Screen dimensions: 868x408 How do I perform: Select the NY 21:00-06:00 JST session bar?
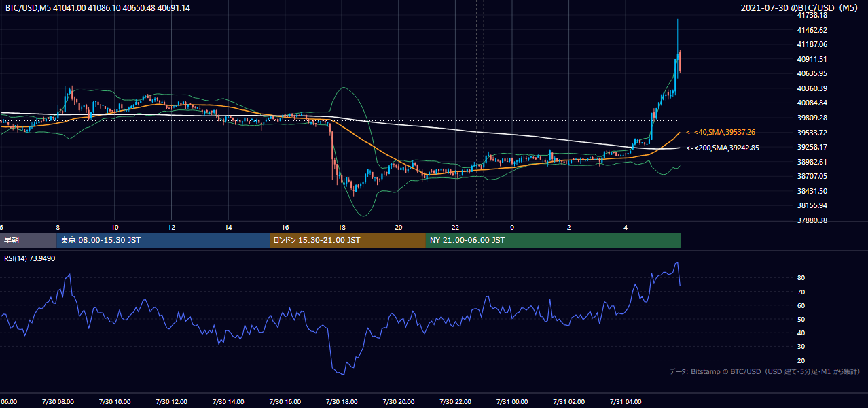pos(554,240)
